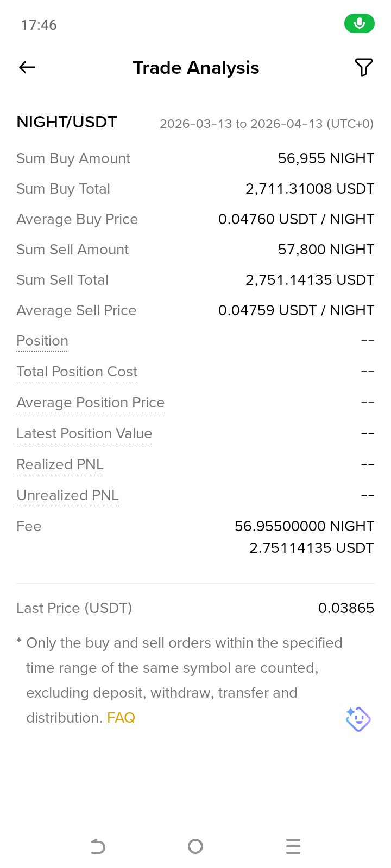Tap the NIGHT/USDT pair heading
Viewport: 391px width, 868px height.
tap(67, 122)
